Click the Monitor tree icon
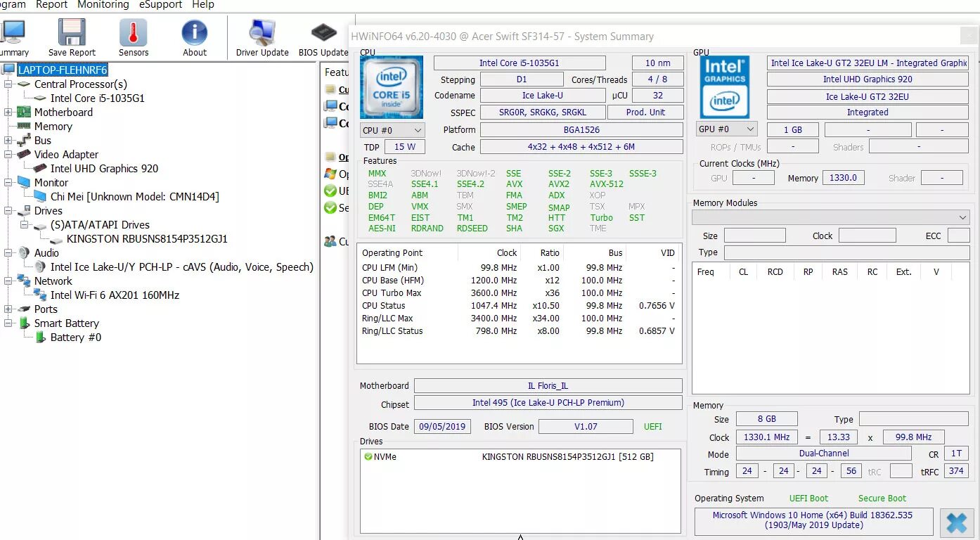Viewport: 980px width, 540px height. (x=24, y=183)
